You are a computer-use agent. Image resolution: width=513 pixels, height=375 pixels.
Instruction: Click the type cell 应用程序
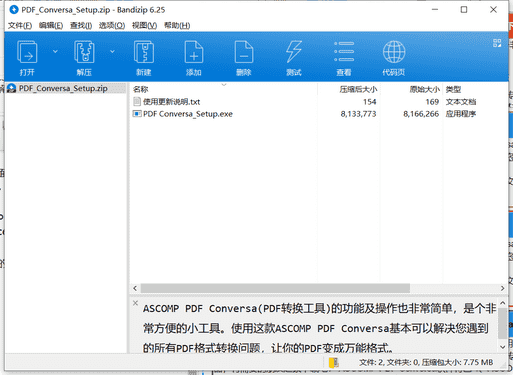coord(461,114)
